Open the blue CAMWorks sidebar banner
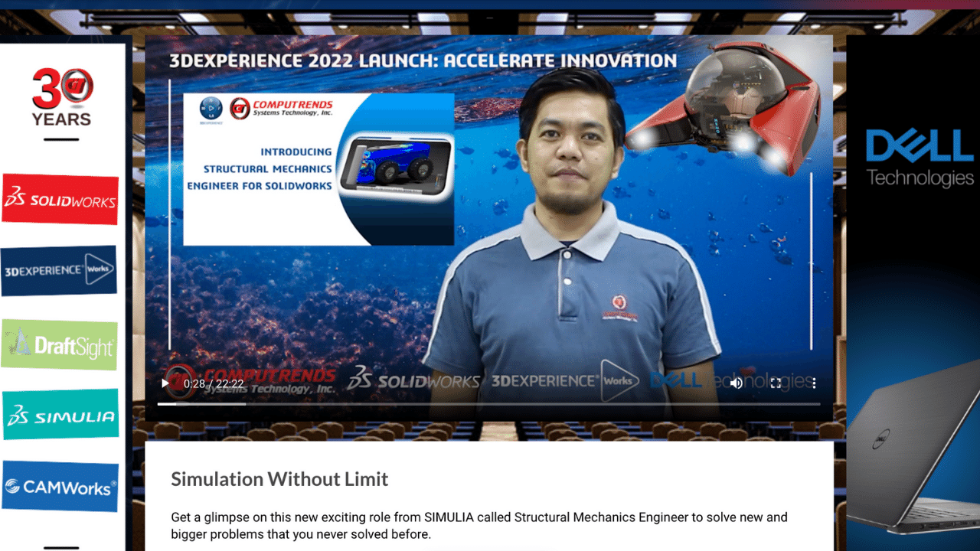980x551 pixels. tap(60, 486)
